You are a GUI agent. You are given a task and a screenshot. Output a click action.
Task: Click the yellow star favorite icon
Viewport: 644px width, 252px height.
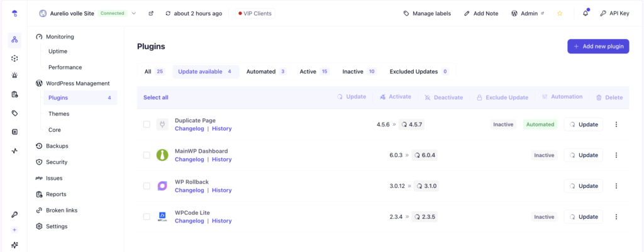tap(560, 13)
